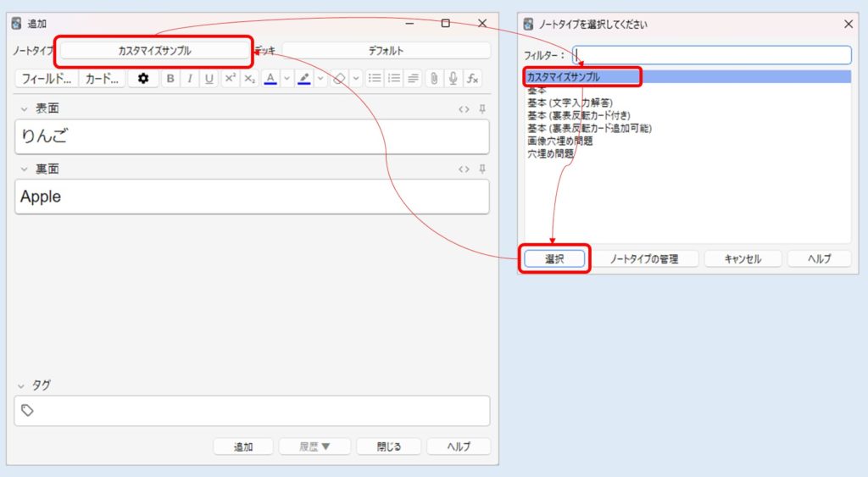This screenshot has height=477, width=868.
Task: Click ヘルプ in the 追加 window
Action: [x=459, y=446]
